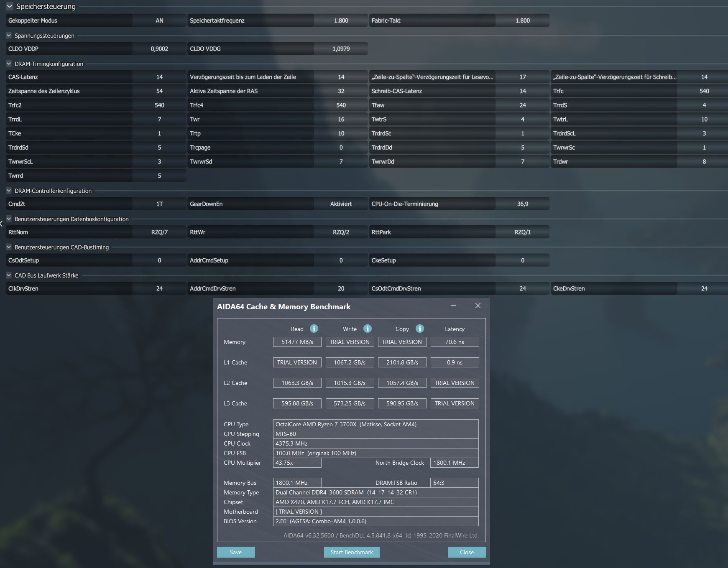Screen dimensions: 728x568
Task: Click Memory Latency result 70.6 ns
Action: click(455, 342)
